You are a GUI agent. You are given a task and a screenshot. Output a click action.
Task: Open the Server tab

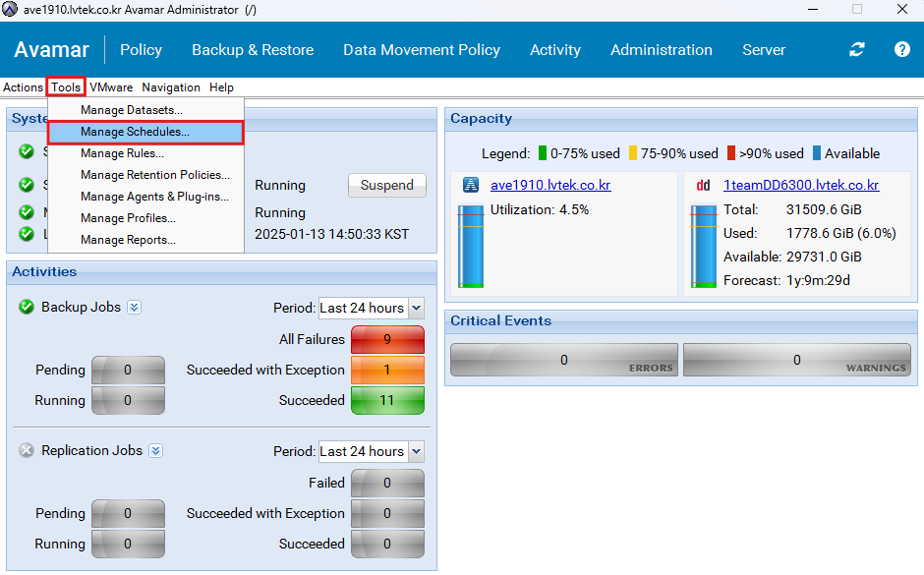[764, 50]
